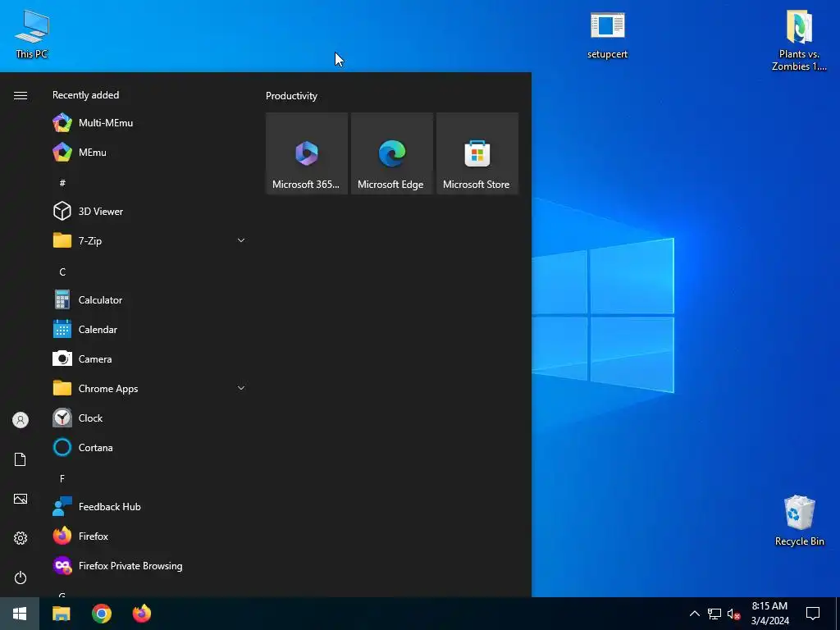This screenshot has height=630, width=840.
Task: Open Feedback Hub
Action: pos(149,507)
